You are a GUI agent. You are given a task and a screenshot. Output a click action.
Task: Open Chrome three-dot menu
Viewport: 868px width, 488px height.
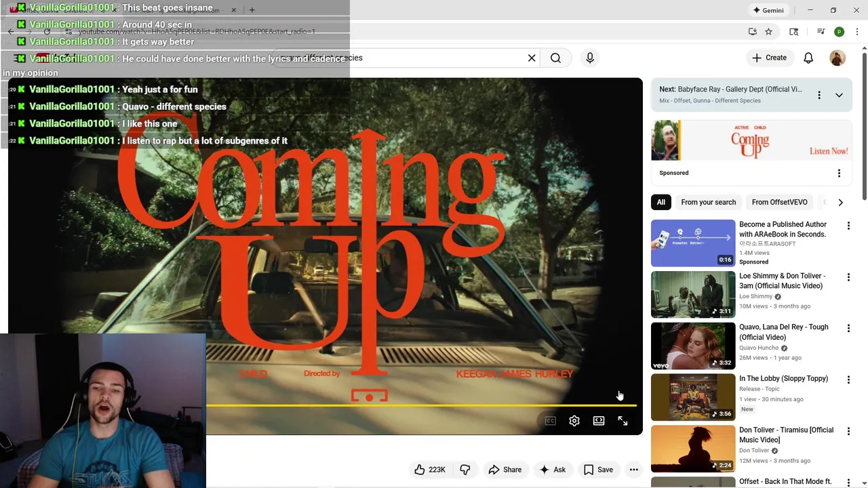point(857,31)
